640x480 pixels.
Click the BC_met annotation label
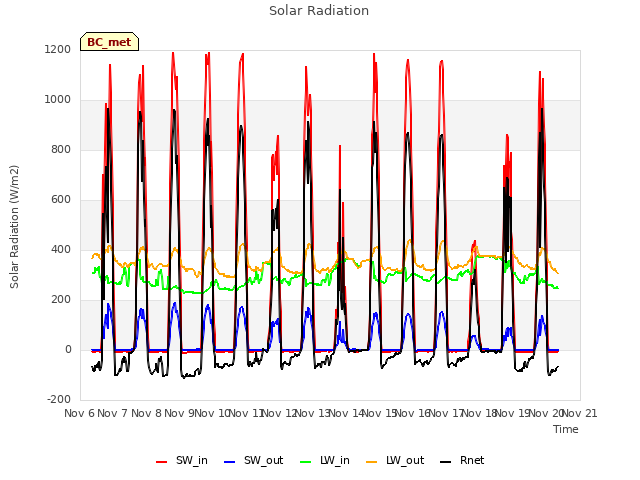(109, 42)
